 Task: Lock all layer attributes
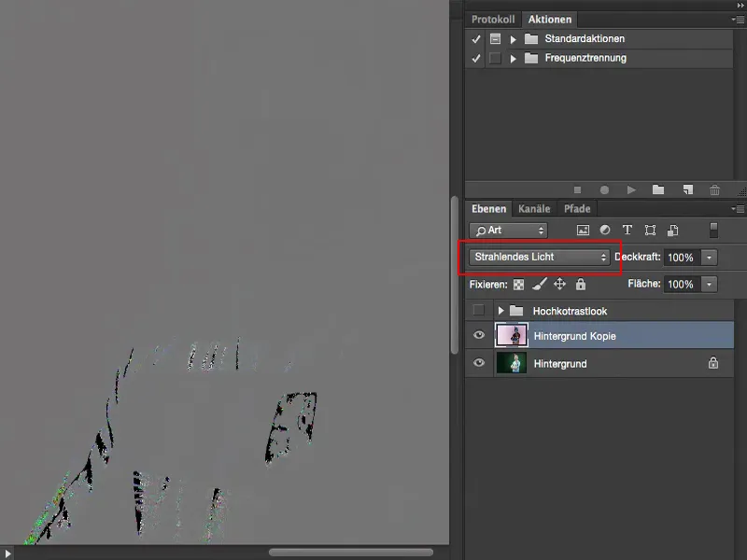580,285
